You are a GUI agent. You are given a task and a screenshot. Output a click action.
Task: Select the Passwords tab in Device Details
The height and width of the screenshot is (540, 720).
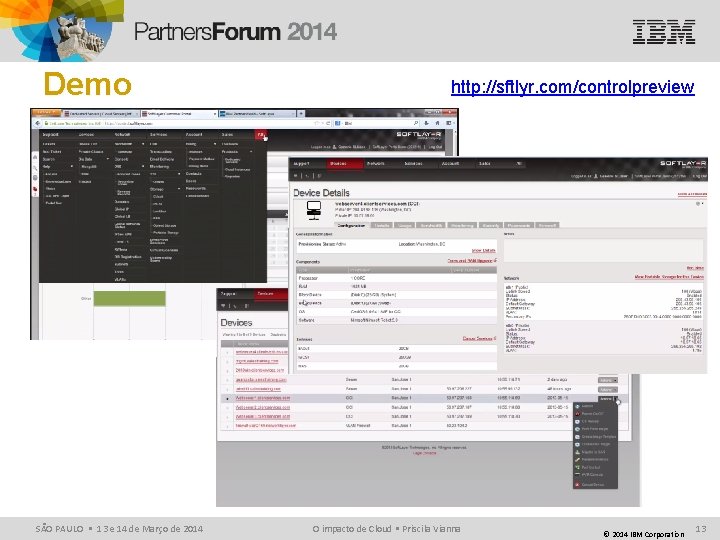coord(519,225)
